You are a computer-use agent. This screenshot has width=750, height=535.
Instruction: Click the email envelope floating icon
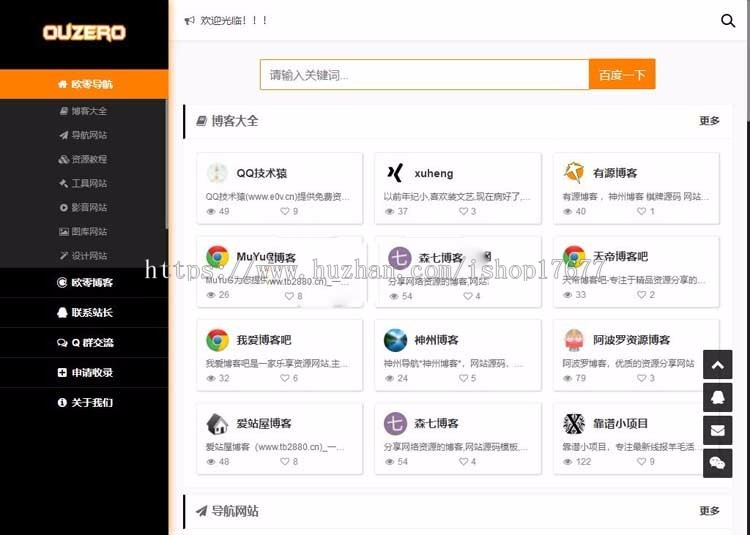pos(717,430)
